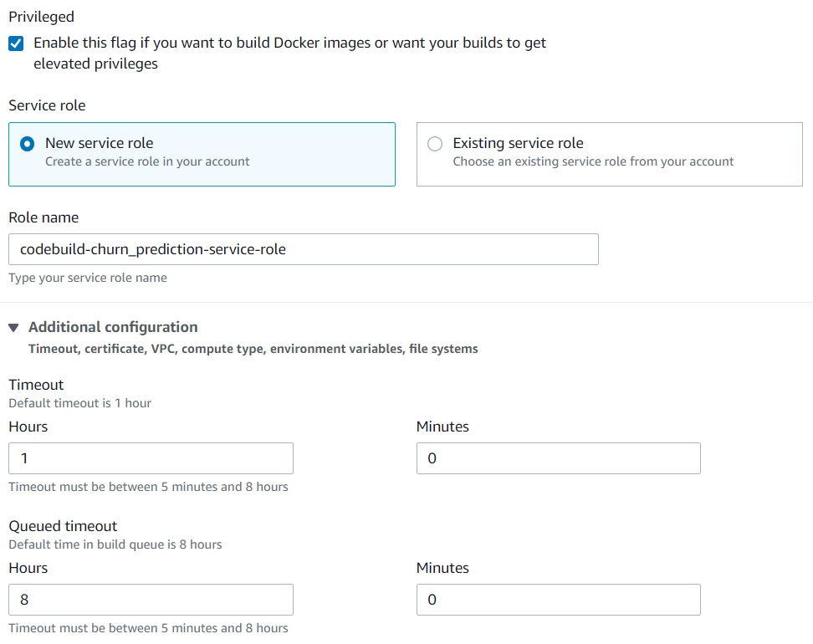
Task: Click the "Role name" field label
Action: click(43, 217)
